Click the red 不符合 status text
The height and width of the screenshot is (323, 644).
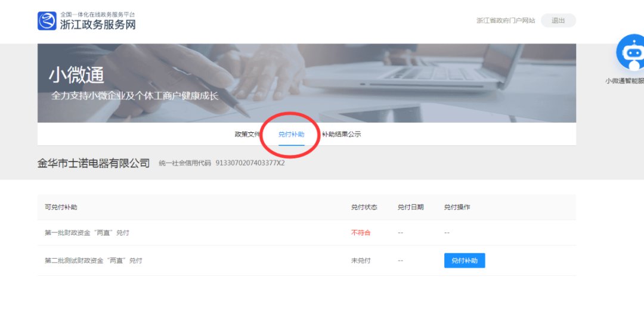(x=361, y=232)
